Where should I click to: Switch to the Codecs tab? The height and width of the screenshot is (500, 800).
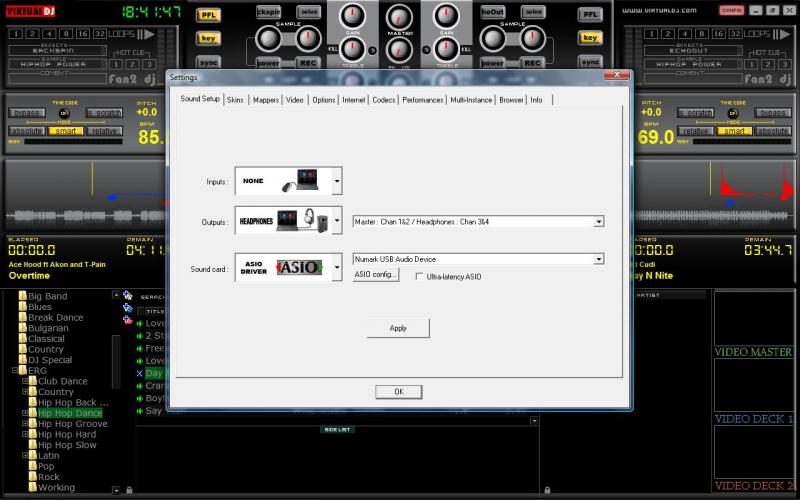pyautogui.click(x=384, y=100)
